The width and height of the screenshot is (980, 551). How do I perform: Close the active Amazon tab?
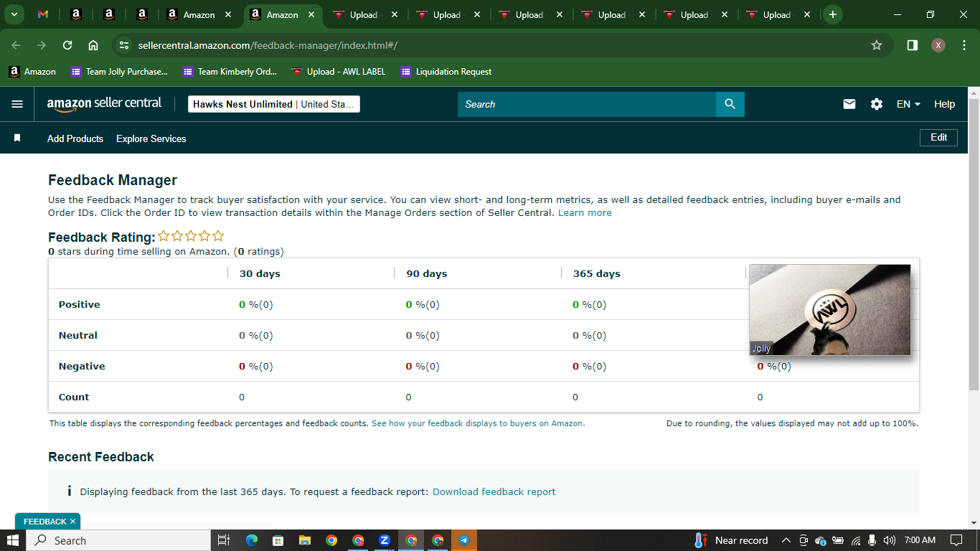click(311, 14)
